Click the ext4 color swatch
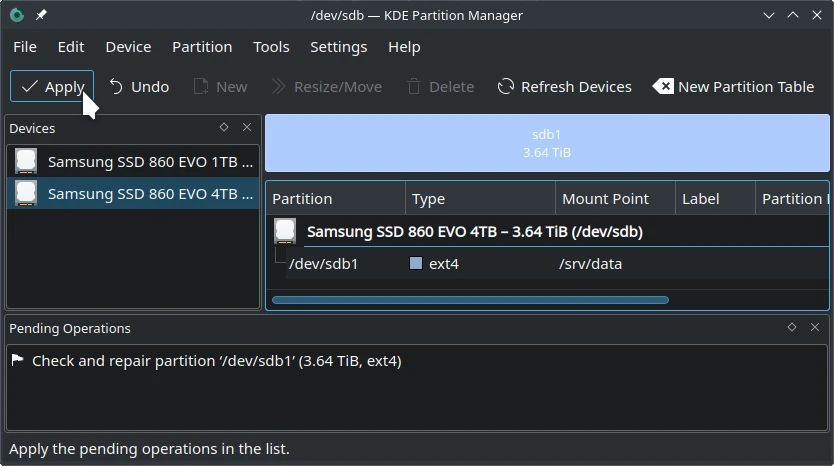834x466 pixels. (x=416, y=264)
